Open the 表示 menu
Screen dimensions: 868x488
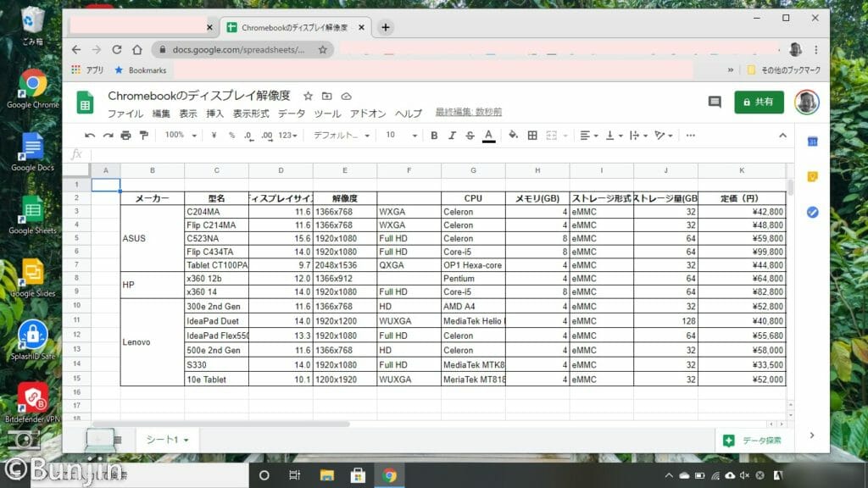click(187, 114)
